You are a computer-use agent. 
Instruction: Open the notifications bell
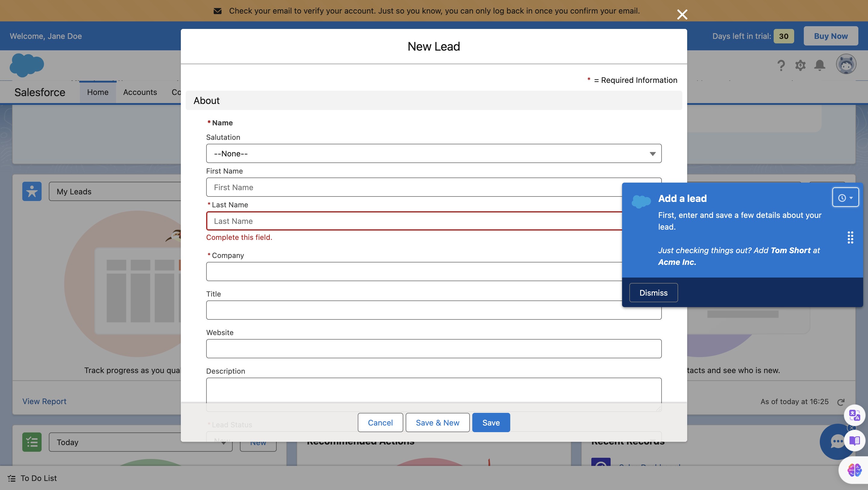(x=819, y=65)
